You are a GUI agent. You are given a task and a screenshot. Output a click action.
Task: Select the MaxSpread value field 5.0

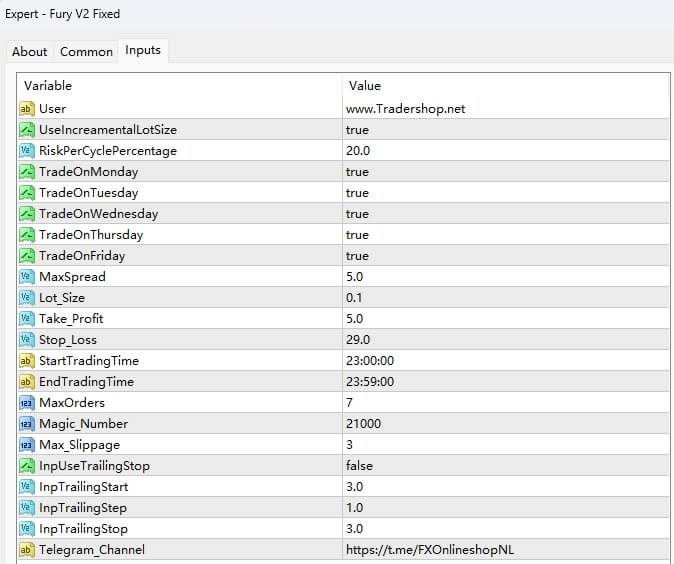pos(356,277)
